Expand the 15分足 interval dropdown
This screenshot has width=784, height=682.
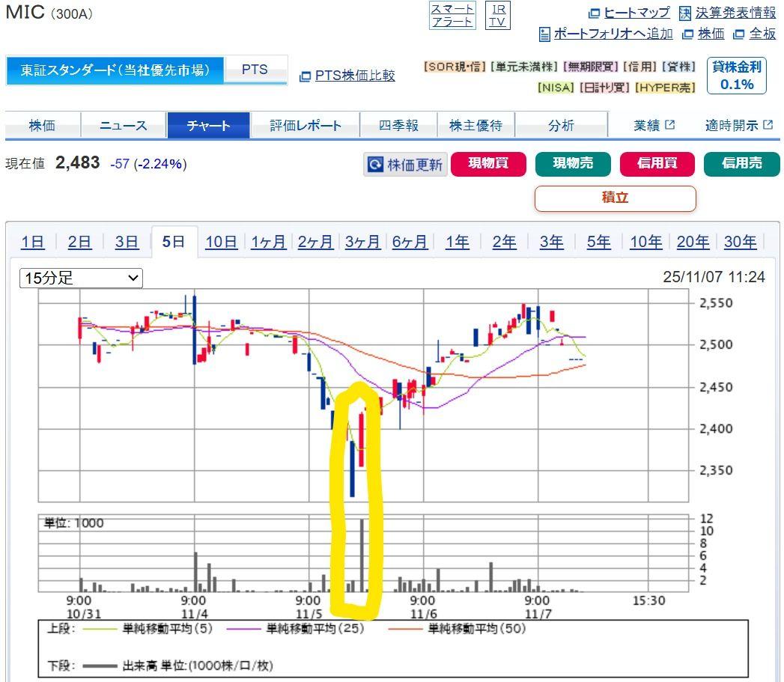coord(81,278)
